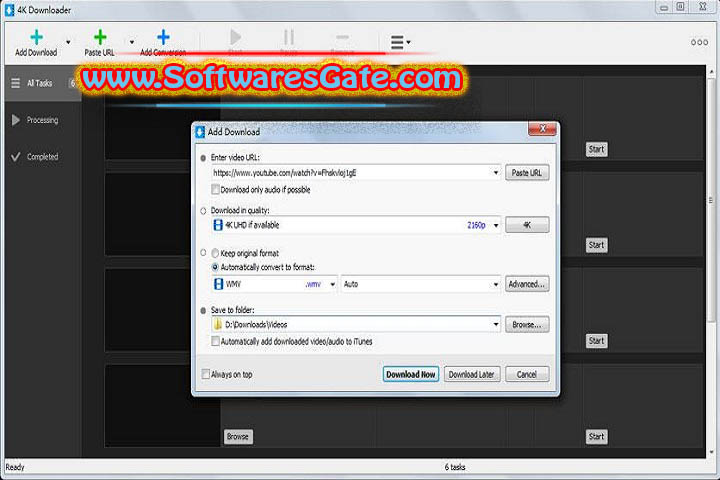This screenshot has width=720, height=480.
Task: Click the Advanced... button
Action: pos(527,284)
